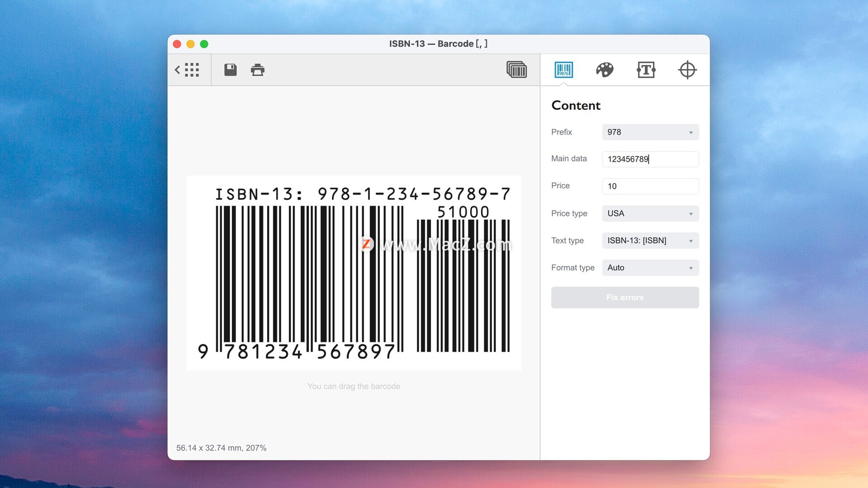Click the Format type label

pos(573,267)
